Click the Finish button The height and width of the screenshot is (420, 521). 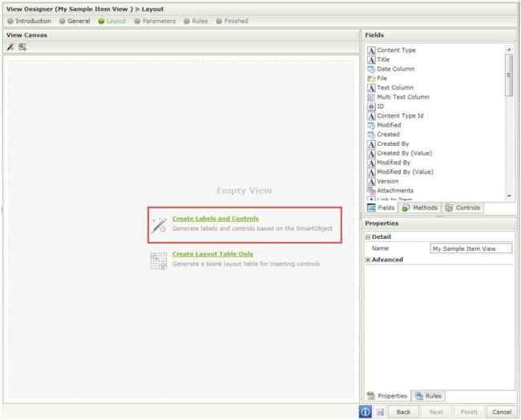469,412
